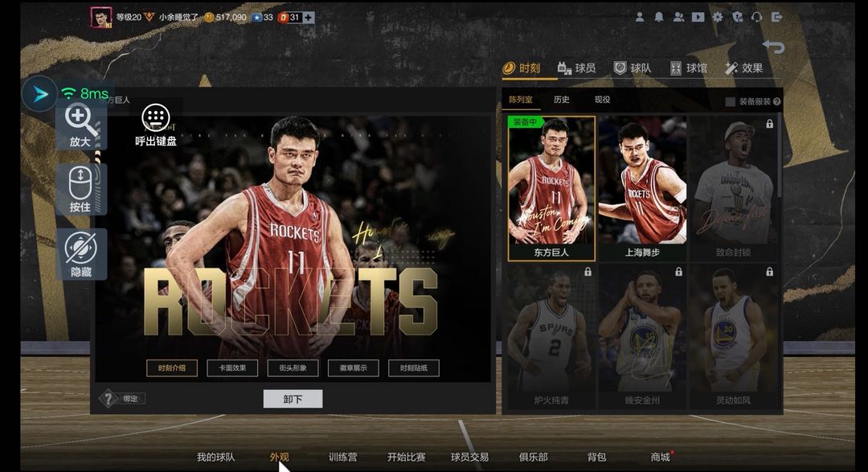The width and height of the screenshot is (868, 472).
Task: Select the locked 灵动如风 card
Action: pyautogui.click(x=734, y=337)
